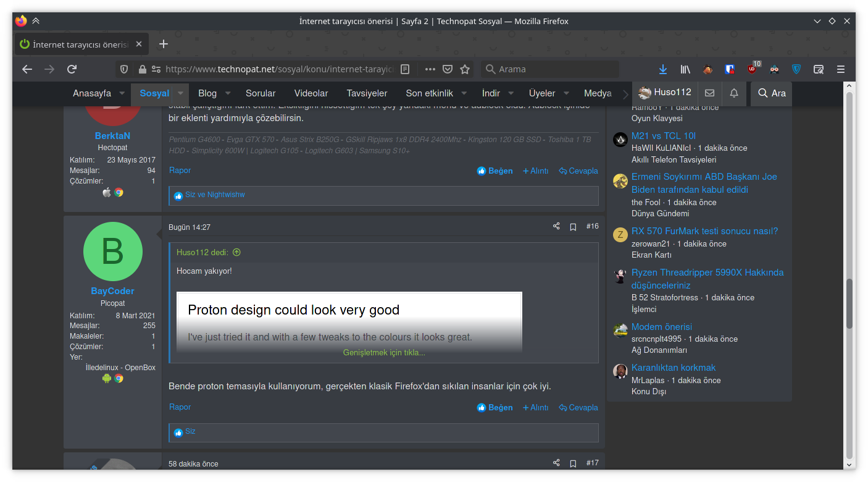Click Cevapla on BayCoder's post
Viewport: 868px width, 482px height.
pyautogui.click(x=578, y=407)
